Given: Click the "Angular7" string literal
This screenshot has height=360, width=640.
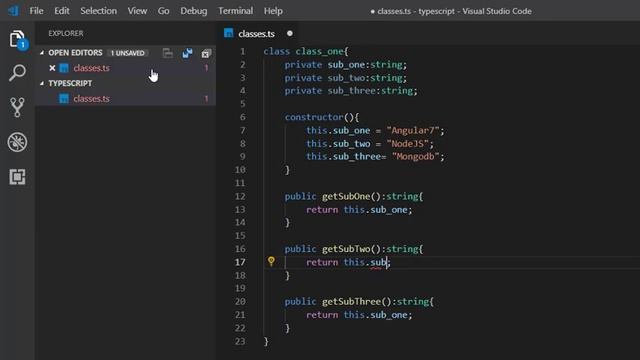Looking at the screenshot, I should [412, 130].
